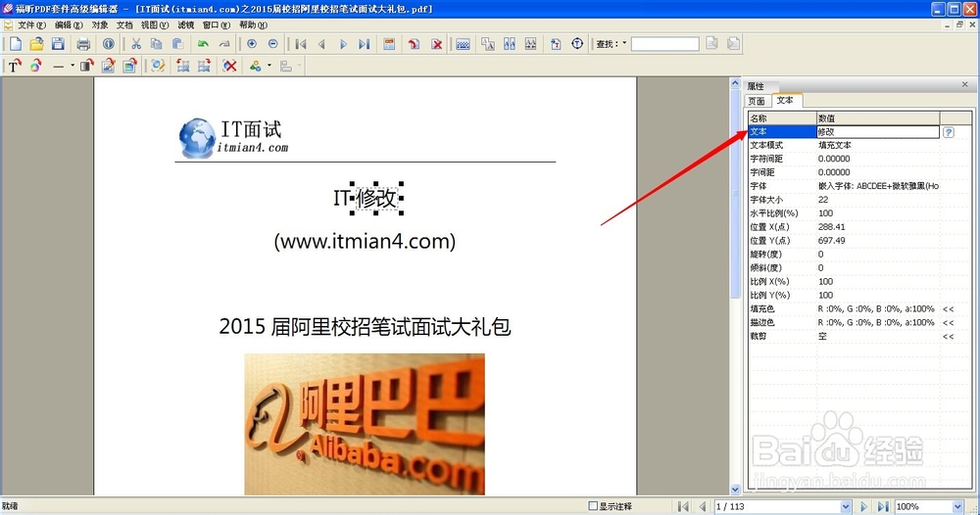The image size is (980, 515).
Task: Click status bar previous page arrow
Action: pyautogui.click(x=703, y=507)
